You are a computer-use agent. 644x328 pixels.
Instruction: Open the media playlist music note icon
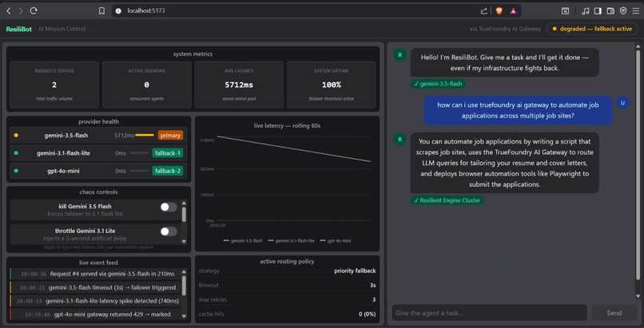point(586,11)
